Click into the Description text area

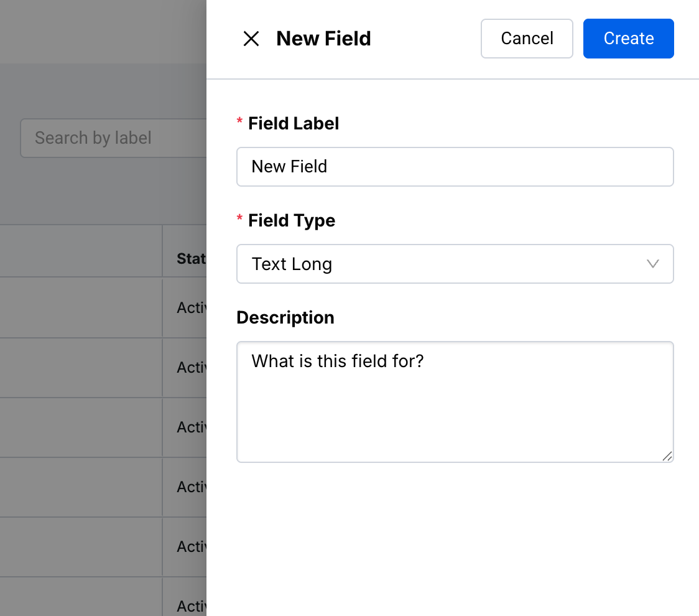455,401
